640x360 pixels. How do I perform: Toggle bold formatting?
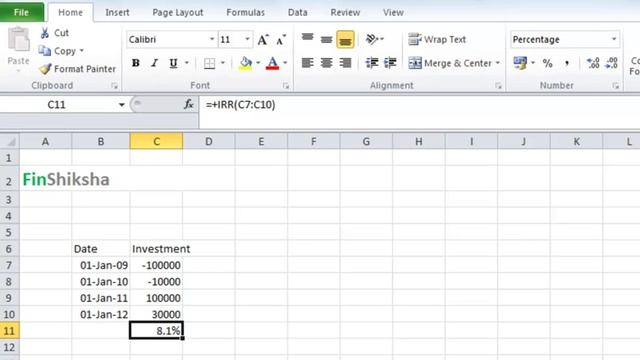136,63
